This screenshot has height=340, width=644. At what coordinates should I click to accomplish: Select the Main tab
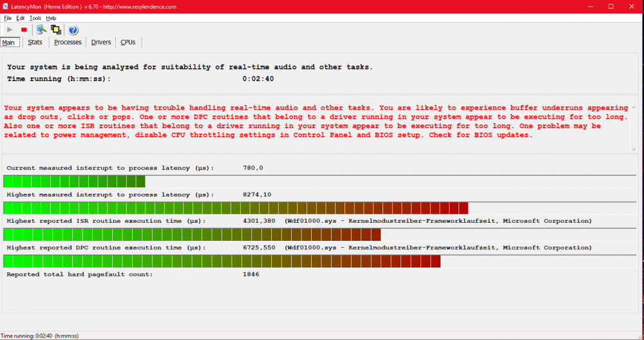pos(10,42)
